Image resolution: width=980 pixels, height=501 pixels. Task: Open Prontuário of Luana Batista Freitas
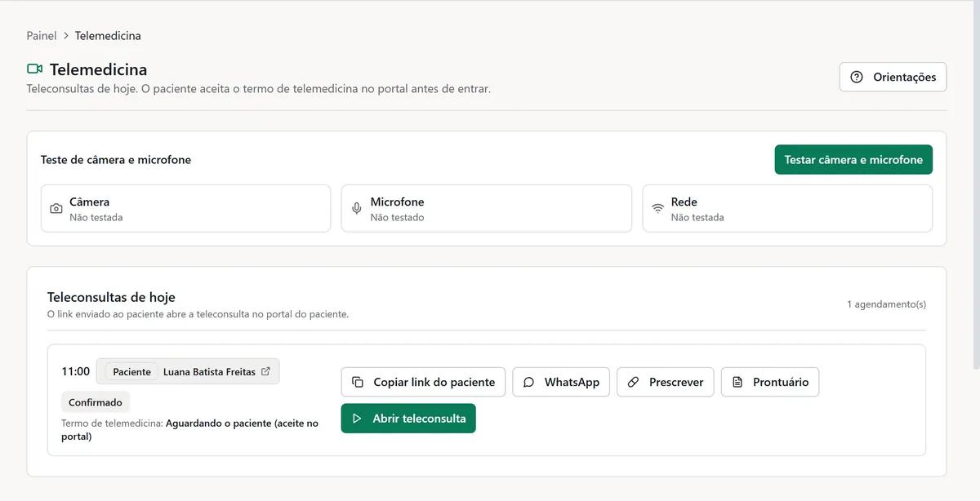(x=770, y=382)
